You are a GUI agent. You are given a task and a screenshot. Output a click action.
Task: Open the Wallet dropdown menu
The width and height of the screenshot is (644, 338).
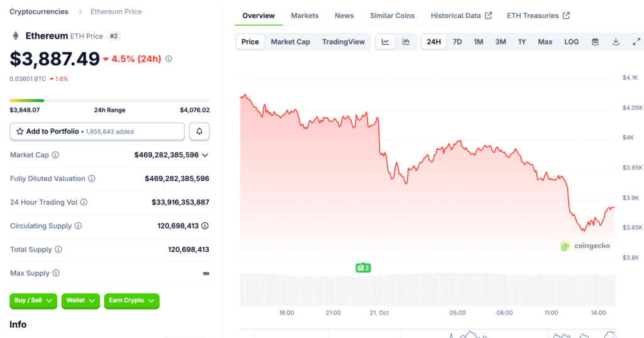coord(82,301)
